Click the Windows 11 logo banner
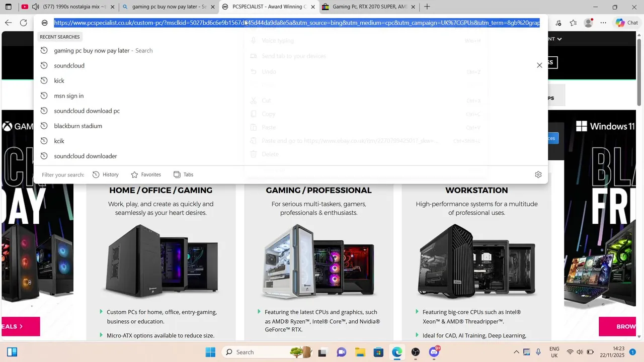 tap(606, 126)
